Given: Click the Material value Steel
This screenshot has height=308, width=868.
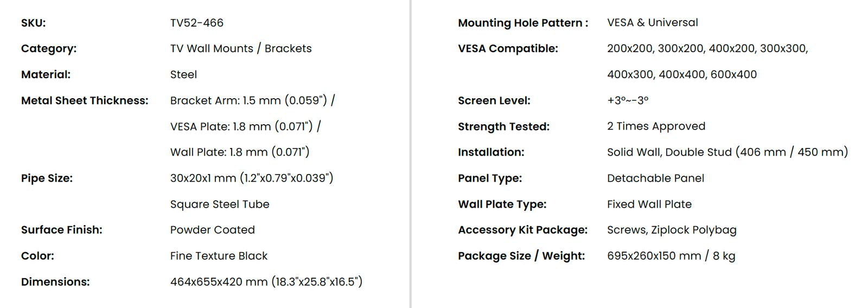Looking at the screenshot, I should (183, 74).
